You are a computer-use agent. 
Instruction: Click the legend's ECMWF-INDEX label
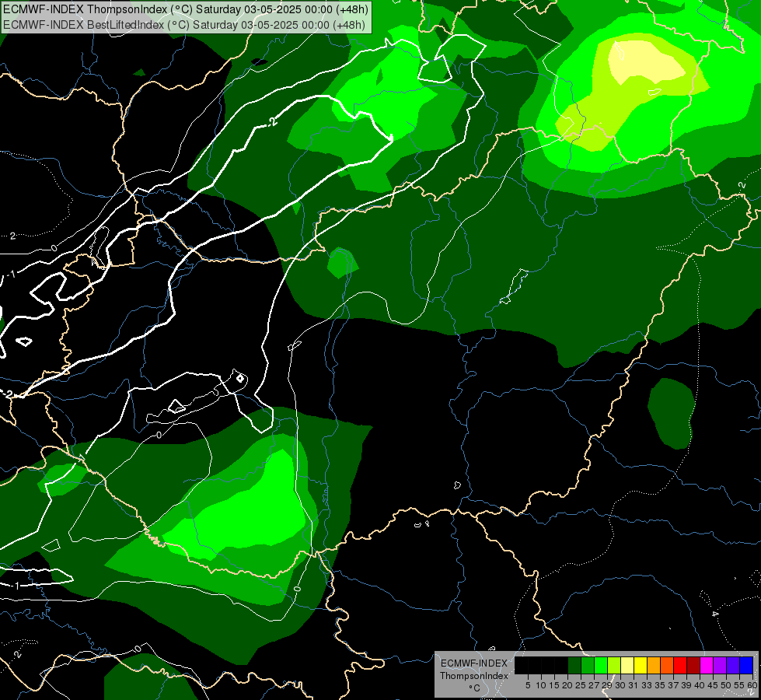click(474, 663)
